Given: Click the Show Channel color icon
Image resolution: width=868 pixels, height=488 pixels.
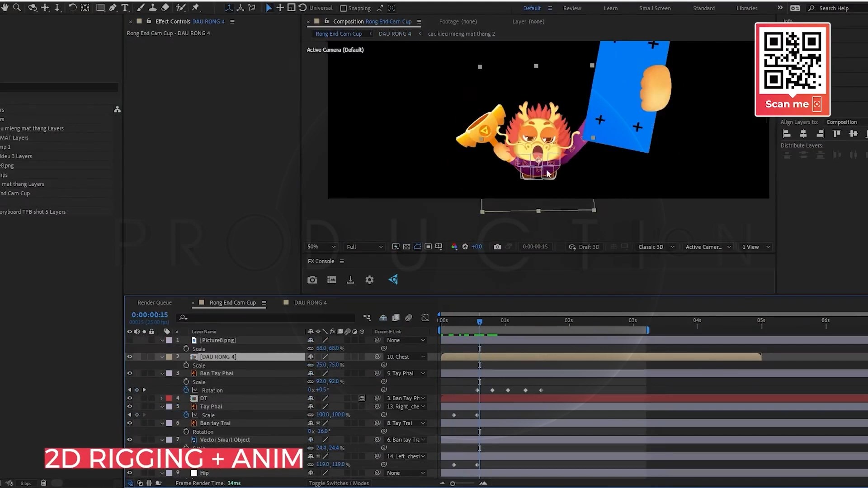Looking at the screenshot, I should tap(454, 247).
